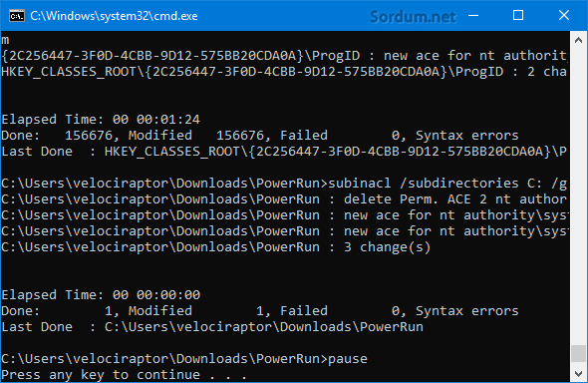Minimize the command prompt window
Viewport: 588px width, 383px height.
coord(473,15)
